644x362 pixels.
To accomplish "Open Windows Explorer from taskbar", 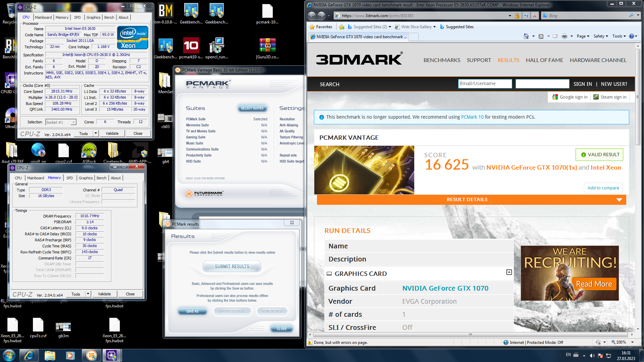I will pyautogui.click(x=50, y=355).
